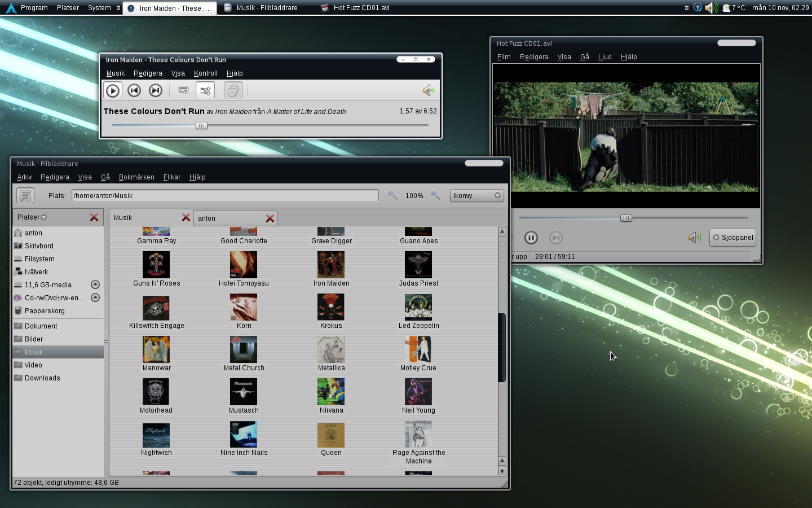Select anton home in the sidebar

pos(58,233)
